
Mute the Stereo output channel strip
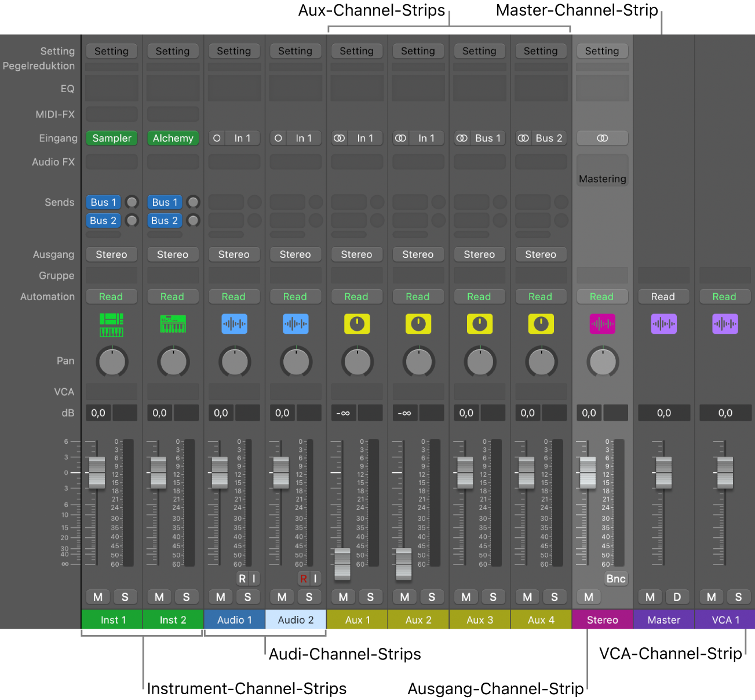click(x=589, y=597)
